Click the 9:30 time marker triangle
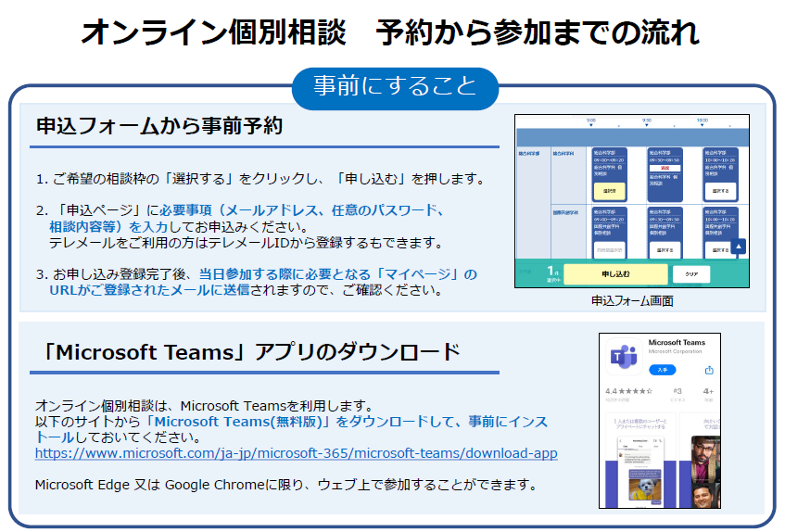The width and height of the screenshot is (785, 532). pyautogui.click(x=646, y=124)
